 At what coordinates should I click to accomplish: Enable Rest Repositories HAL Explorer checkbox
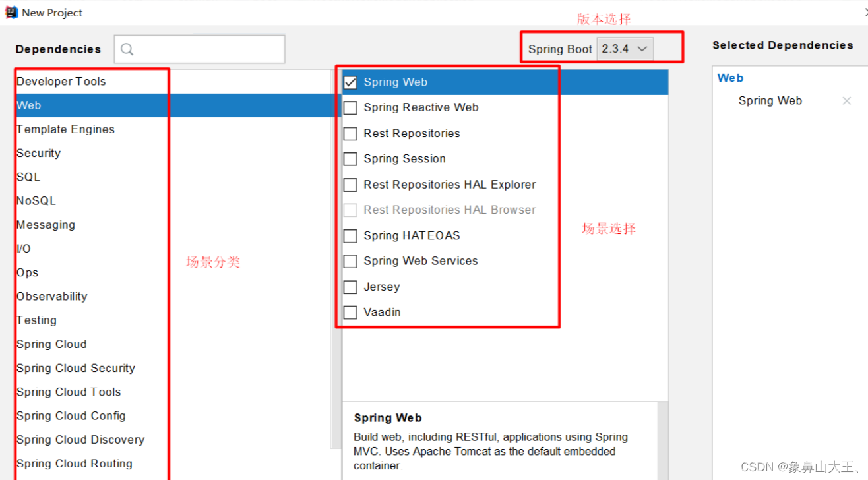tap(350, 185)
